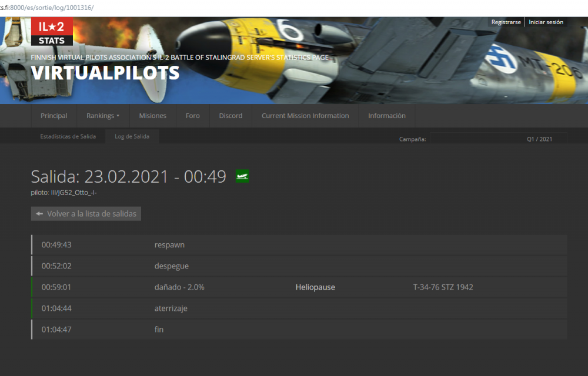Viewport: 588px width, 376px height.
Task: Open the Registrarse link
Action: [506, 22]
